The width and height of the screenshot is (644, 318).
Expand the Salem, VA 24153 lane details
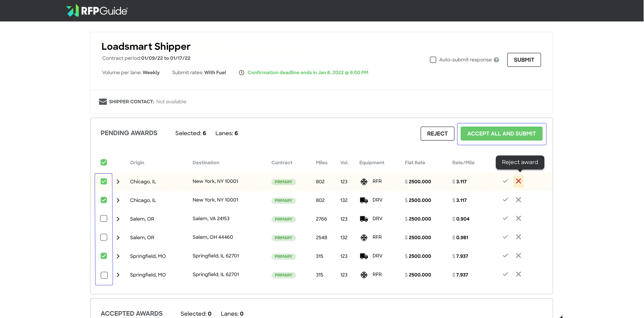[x=118, y=219]
